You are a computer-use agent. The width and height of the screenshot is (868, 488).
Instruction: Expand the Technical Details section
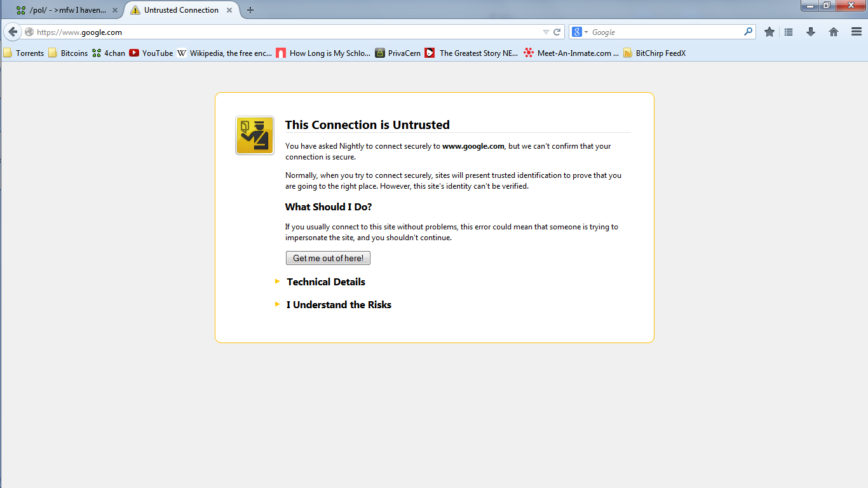click(325, 281)
